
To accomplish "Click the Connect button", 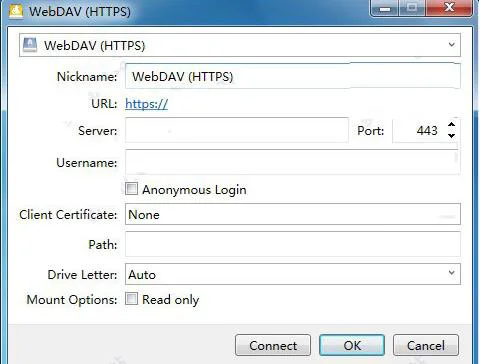I will [x=273, y=345].
